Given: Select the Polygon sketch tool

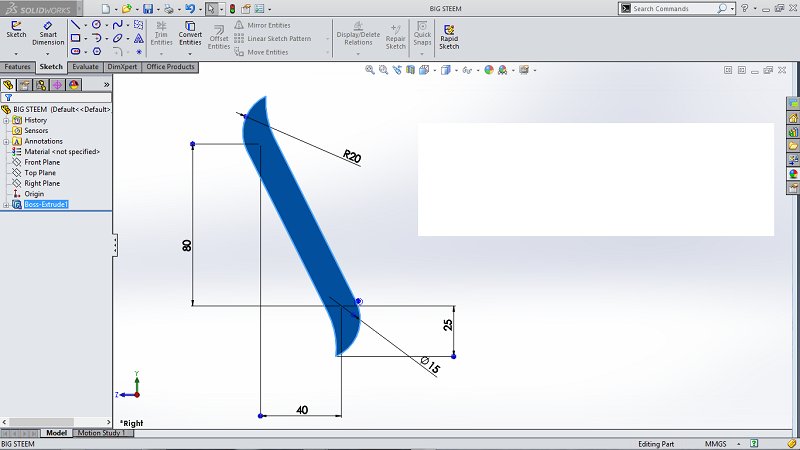Looking at the screenshot, I should [96, 51].
